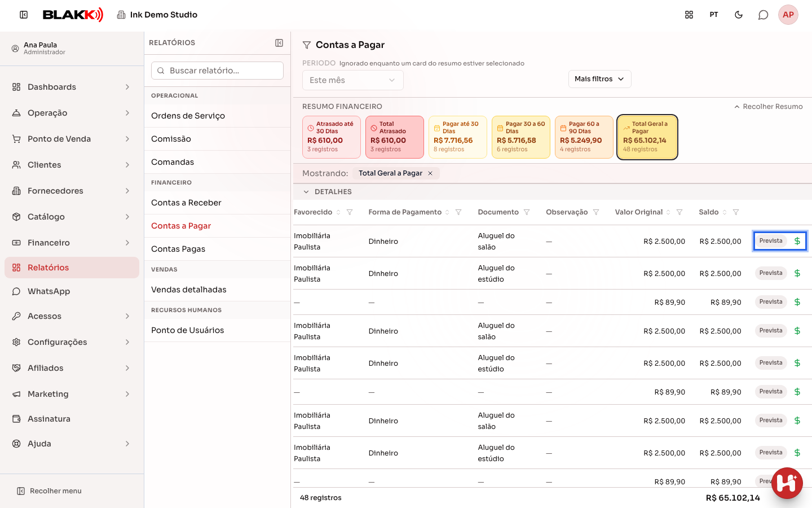Select the Pagar 30 a 60 Dias card
812x508 pixels.
point(521,137)
